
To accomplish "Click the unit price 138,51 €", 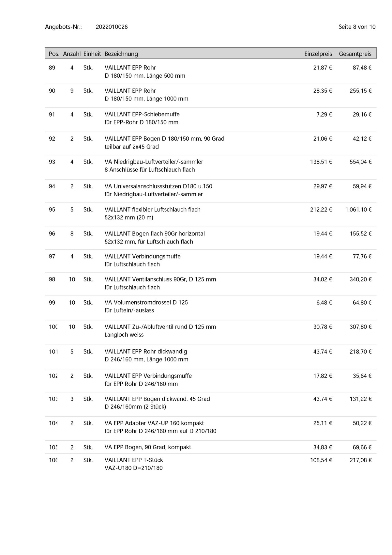I will (321, 162).
